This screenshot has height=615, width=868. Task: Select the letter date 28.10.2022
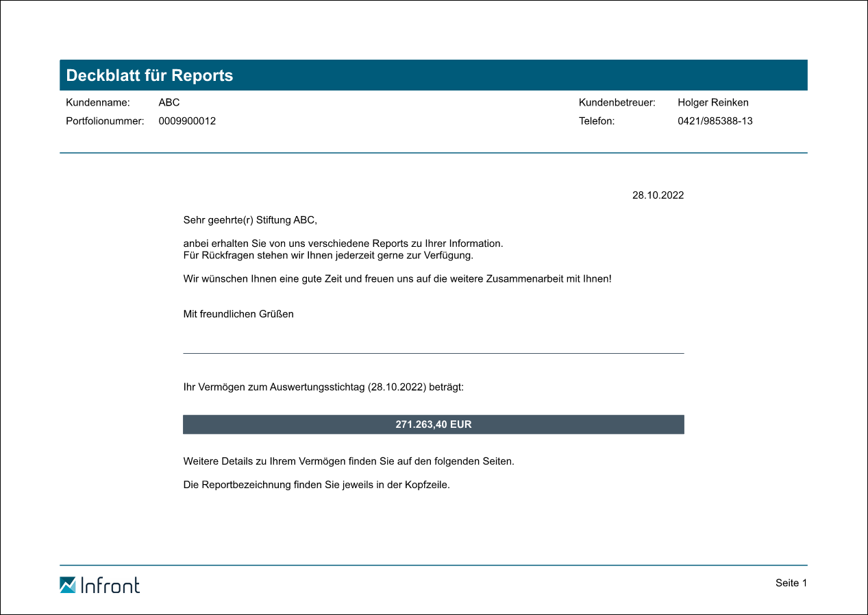point(658,195)
